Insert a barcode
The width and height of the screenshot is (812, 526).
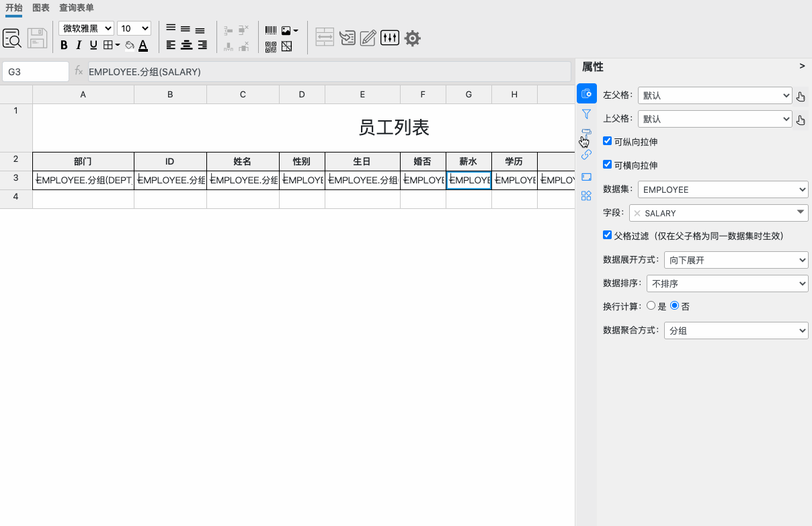pyautogui.click(x=270, y=30)
